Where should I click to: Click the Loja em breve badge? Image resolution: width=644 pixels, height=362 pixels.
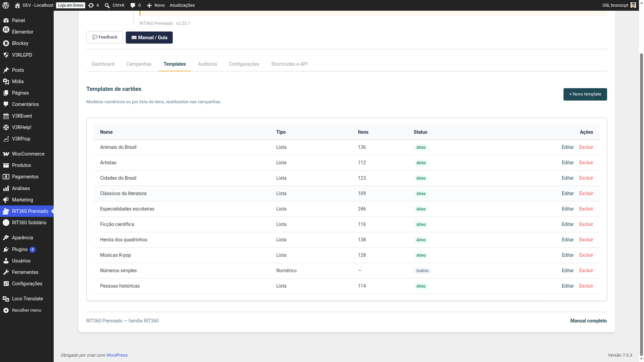[70, 5]
